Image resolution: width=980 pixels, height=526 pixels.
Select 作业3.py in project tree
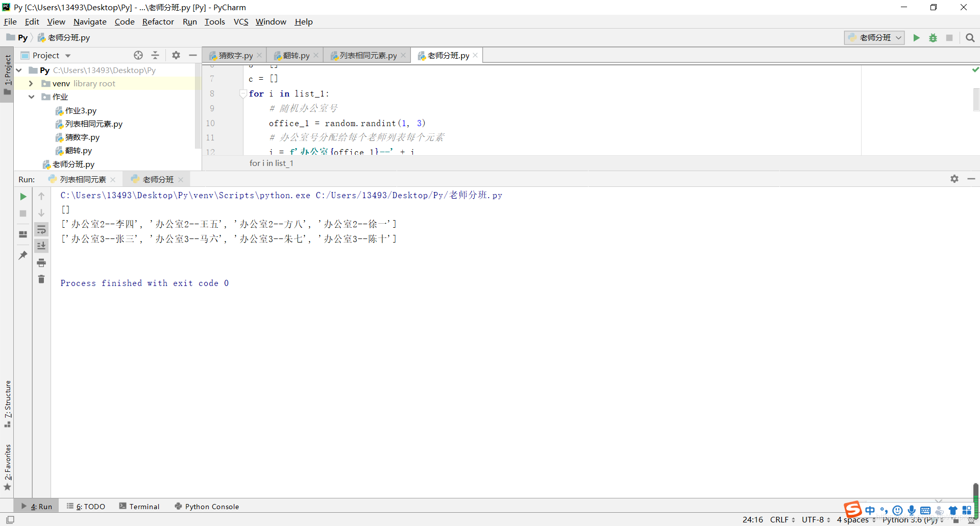point(75,110)
